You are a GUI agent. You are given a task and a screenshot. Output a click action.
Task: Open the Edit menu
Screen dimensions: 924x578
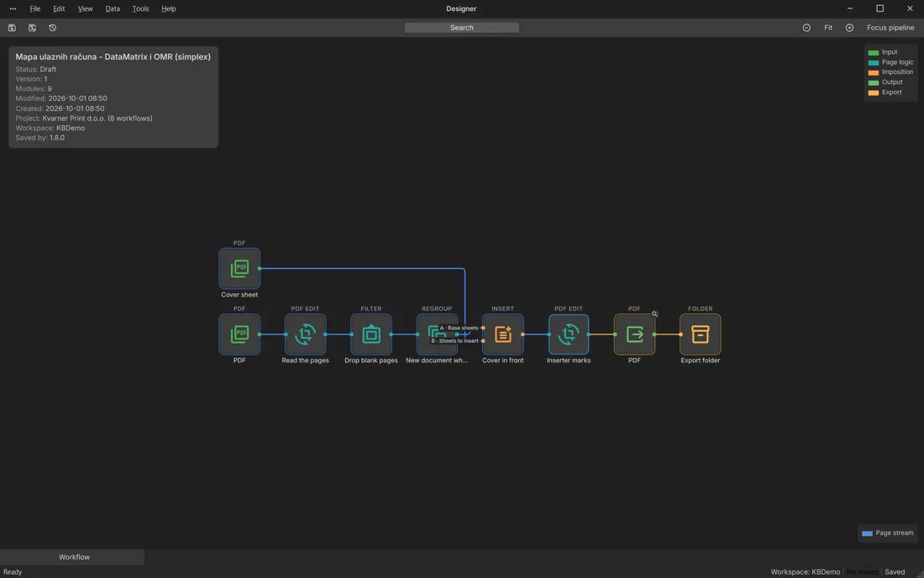coord(59,9)
